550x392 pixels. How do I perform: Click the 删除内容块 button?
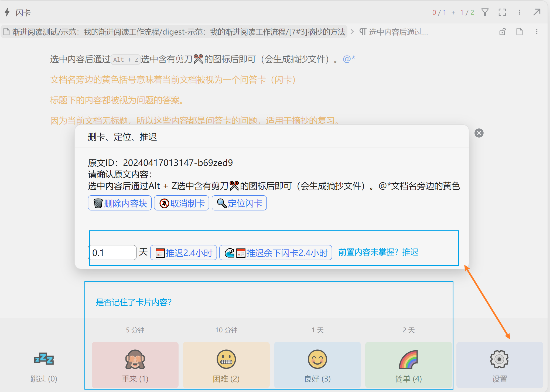120,203
